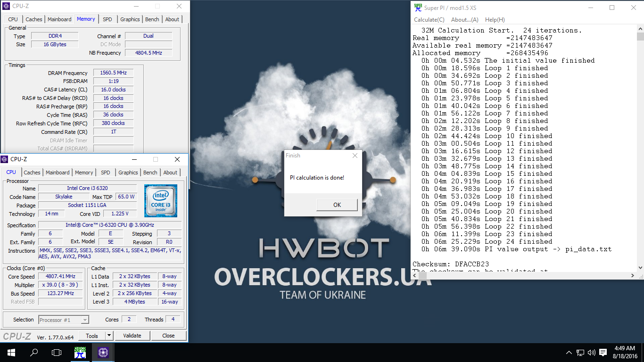Image resolution: width=644 pixels, height=362 pixels.
Task: Expand the Tools dropdown arrow
Action: (x=109, y=336)
